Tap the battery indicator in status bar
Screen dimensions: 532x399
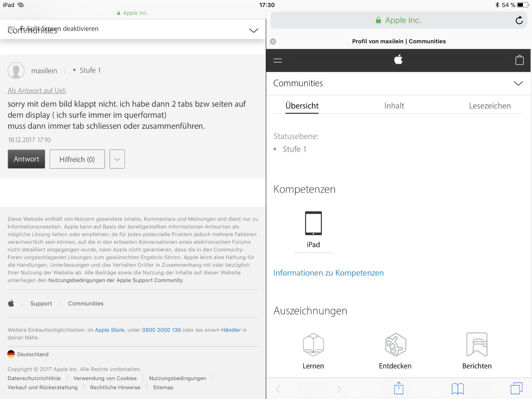click(523, 5)
